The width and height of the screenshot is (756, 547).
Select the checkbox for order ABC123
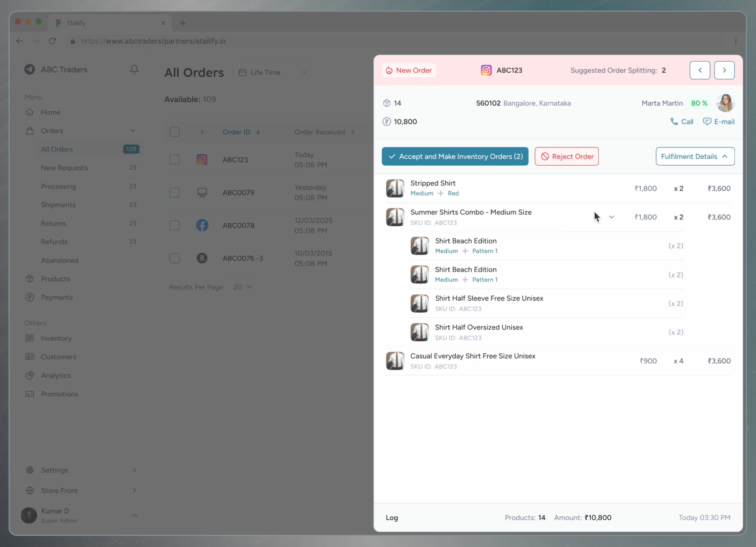[x=174, y=160]
